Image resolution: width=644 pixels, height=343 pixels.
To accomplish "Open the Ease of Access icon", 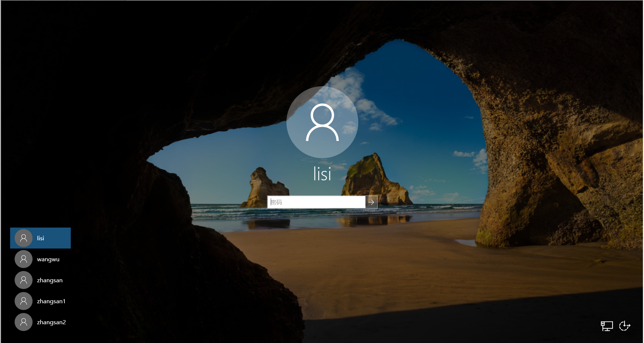I will pyautogui.click(x=625, y=326).
